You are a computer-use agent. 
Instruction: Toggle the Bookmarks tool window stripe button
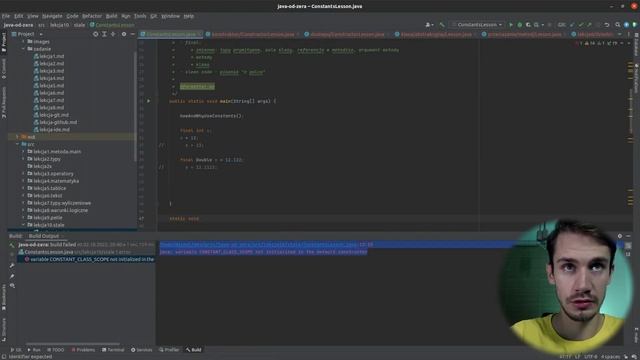coord(4,297)
